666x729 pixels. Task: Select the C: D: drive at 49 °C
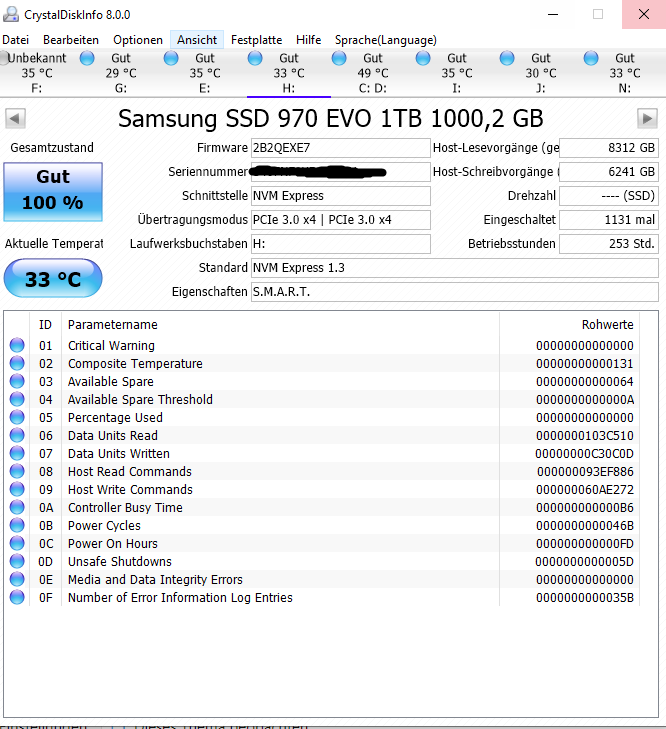click(x=373, y=73)
